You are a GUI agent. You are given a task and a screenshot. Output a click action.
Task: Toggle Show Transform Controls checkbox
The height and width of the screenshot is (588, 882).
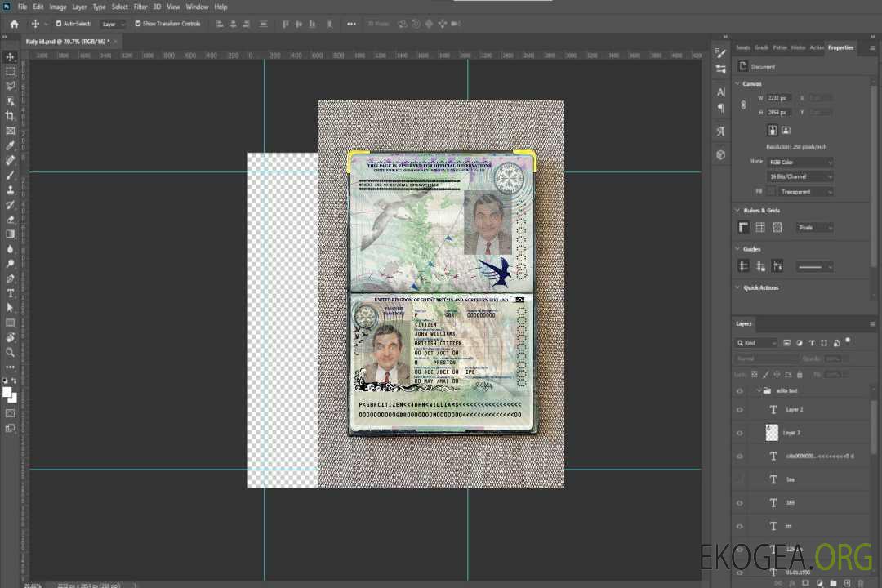click(138, 24)
